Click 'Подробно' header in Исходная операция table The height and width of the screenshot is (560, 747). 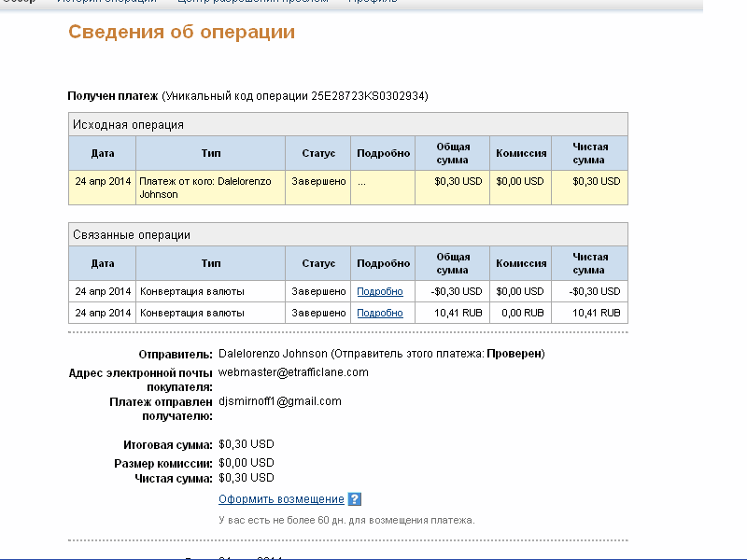coord(383,153)
